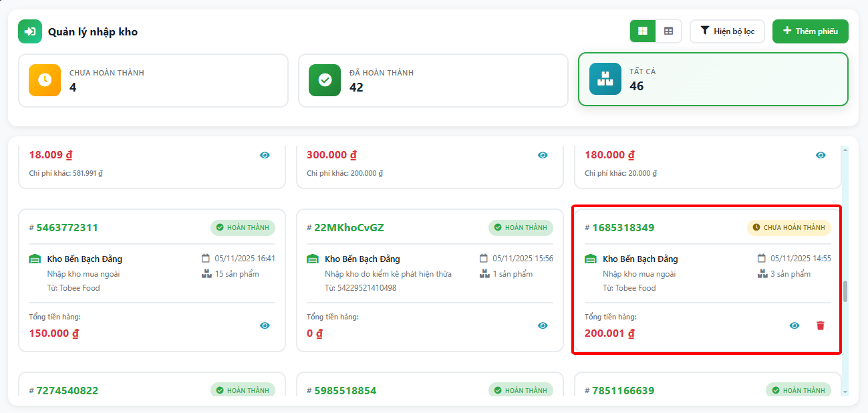Click Chưa hoàn thành badge on receipt 1685318349
Image resolution: width=868 pixels, height=413 pixels.
pos(789,228)
